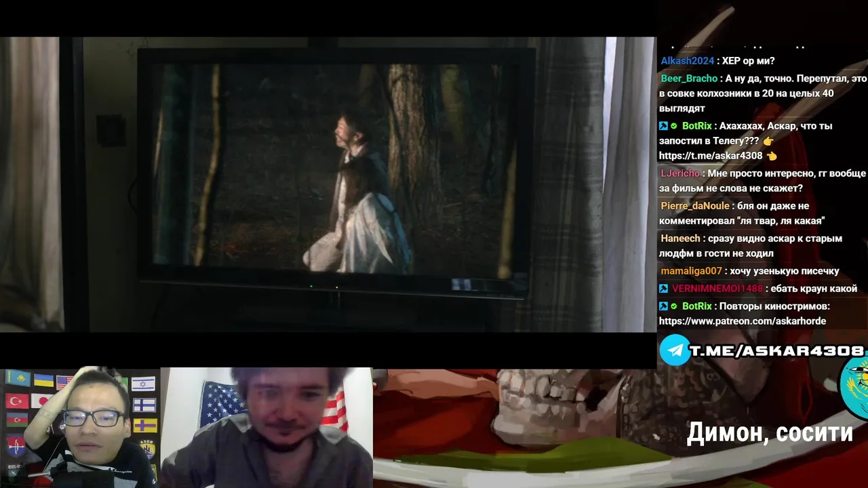This screenshot has width=868, height=488.
Task: Click the "сразу видно аскар" chat message
Action: point(751,246)
